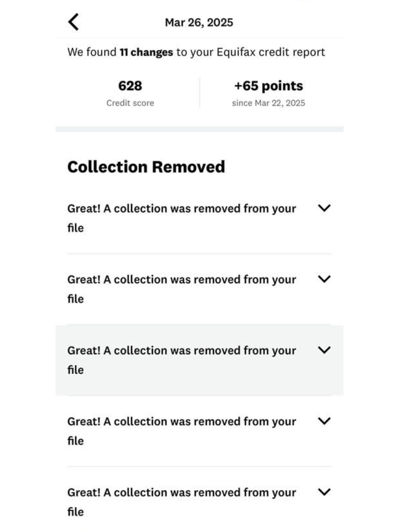Tap the 628 credit score number
This screenshot has height=532, width=399.
pos(130,86)
